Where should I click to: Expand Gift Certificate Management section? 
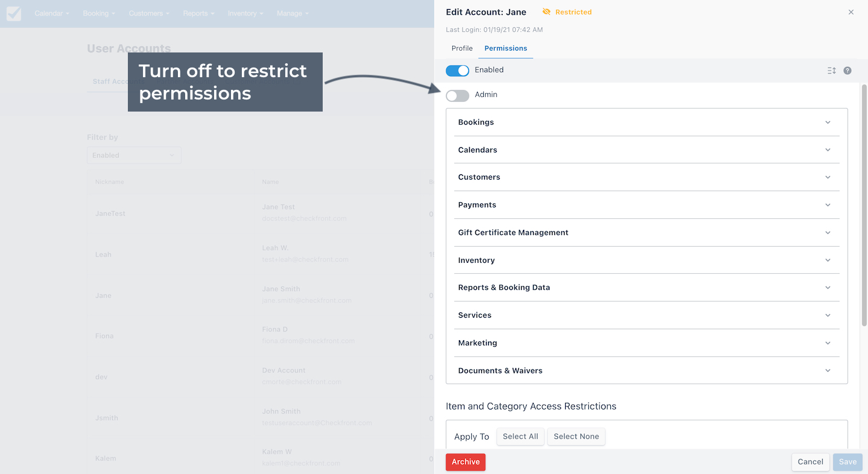pyautogui.click(x=647, y=233)
